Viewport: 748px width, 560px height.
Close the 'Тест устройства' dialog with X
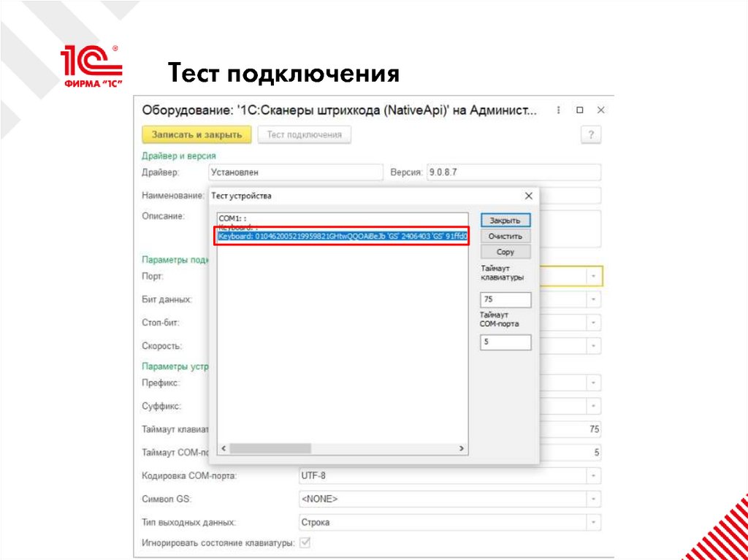[529, 196]
